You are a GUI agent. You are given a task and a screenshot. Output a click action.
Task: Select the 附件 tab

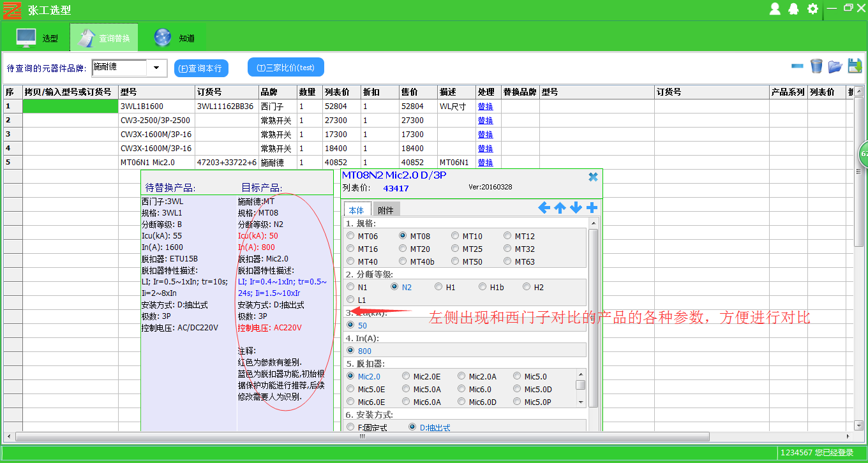[x=386, y=210]
